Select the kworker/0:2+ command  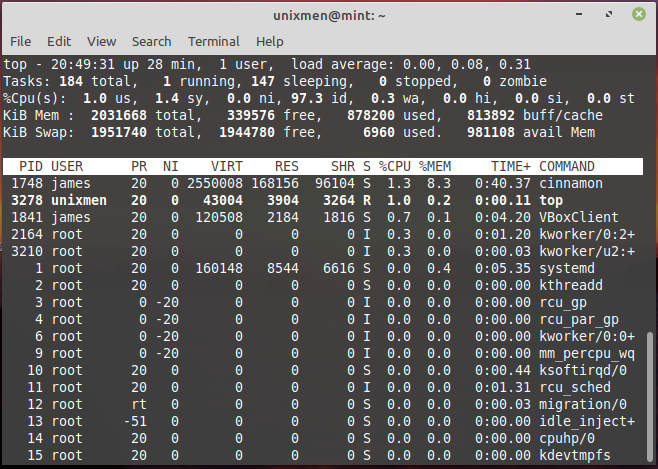tap(587, 234)
